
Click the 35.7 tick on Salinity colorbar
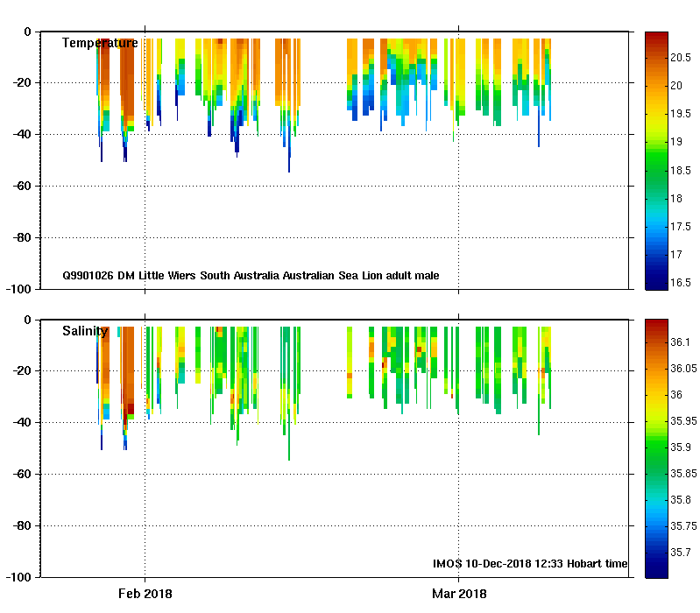682,553
